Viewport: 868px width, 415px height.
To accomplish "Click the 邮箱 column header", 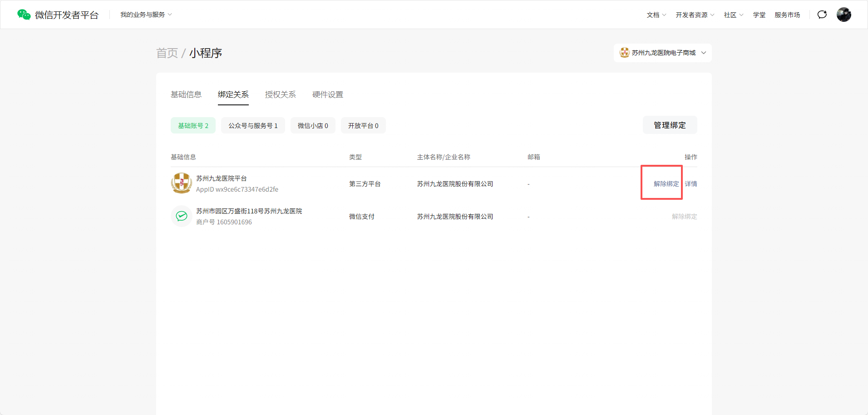I will [534, 157].
